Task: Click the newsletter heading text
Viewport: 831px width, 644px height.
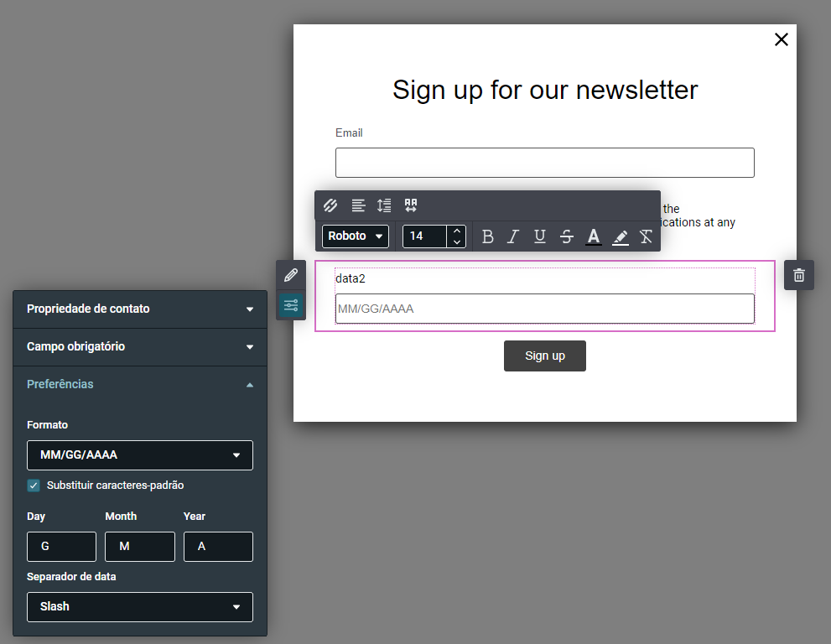Action: tap(545, 90)
